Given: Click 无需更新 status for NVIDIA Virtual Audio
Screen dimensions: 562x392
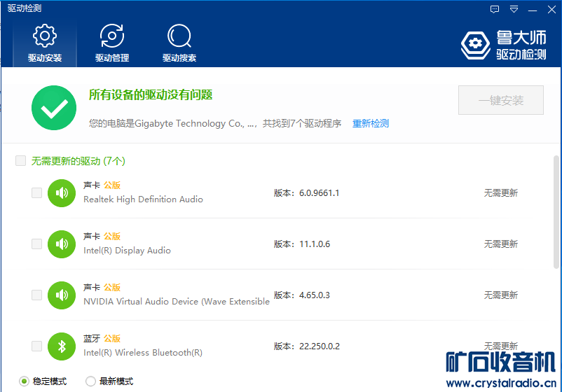Looking at the screenshot, I should click(x=501, y=295).
